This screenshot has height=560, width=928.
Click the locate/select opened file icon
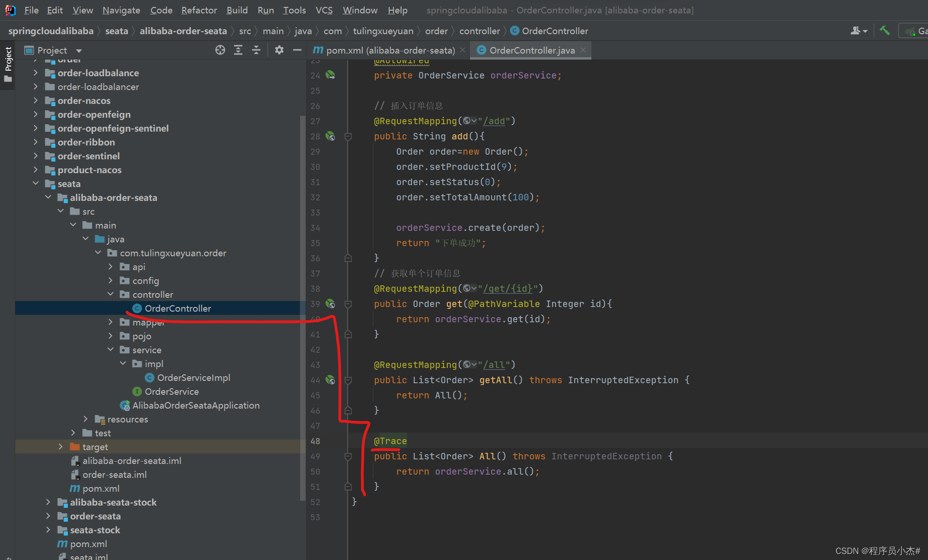(220, 50)
